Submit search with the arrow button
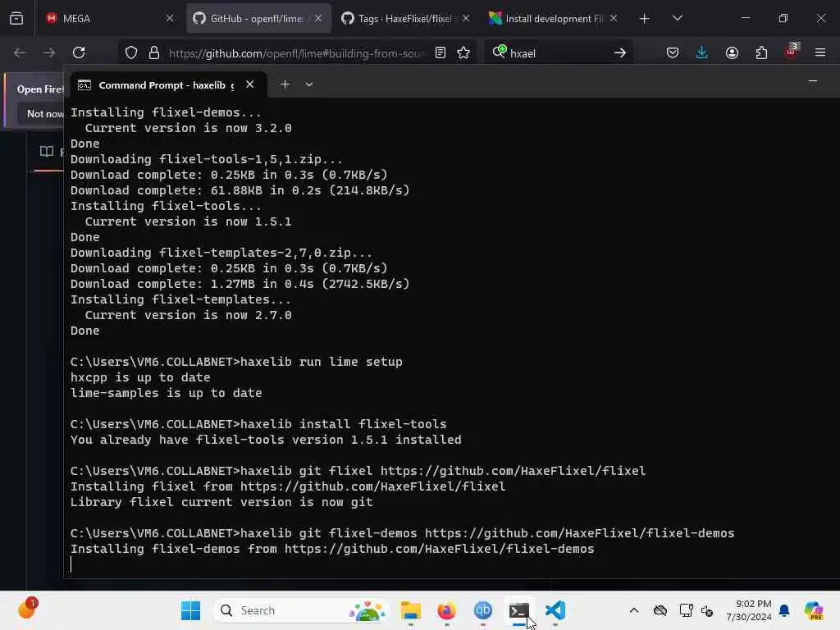This screenshot has height=630, width=840. coord(620,52)
